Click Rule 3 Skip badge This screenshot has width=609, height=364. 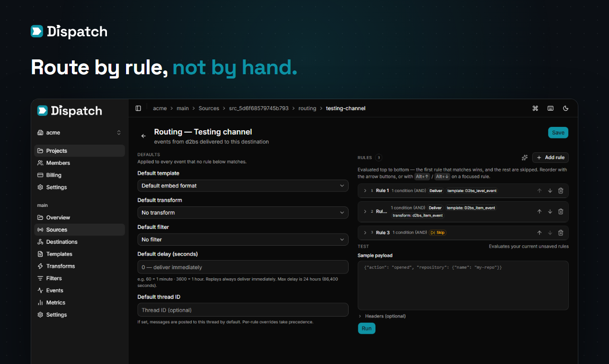coord(438,233)
